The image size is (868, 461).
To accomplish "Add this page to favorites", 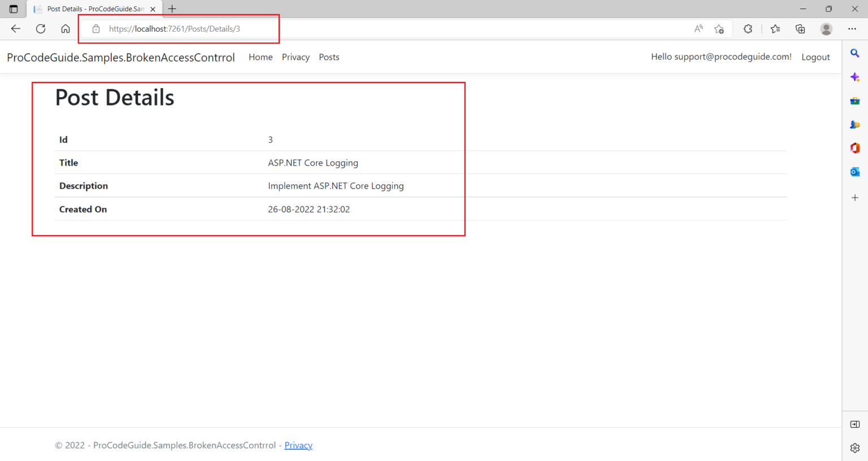I will coord(719,28).
